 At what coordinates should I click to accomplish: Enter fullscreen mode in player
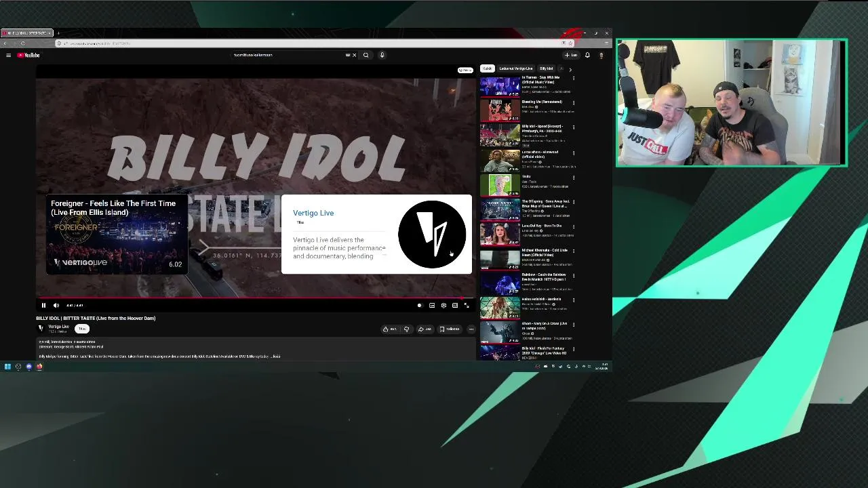point(467,305)
